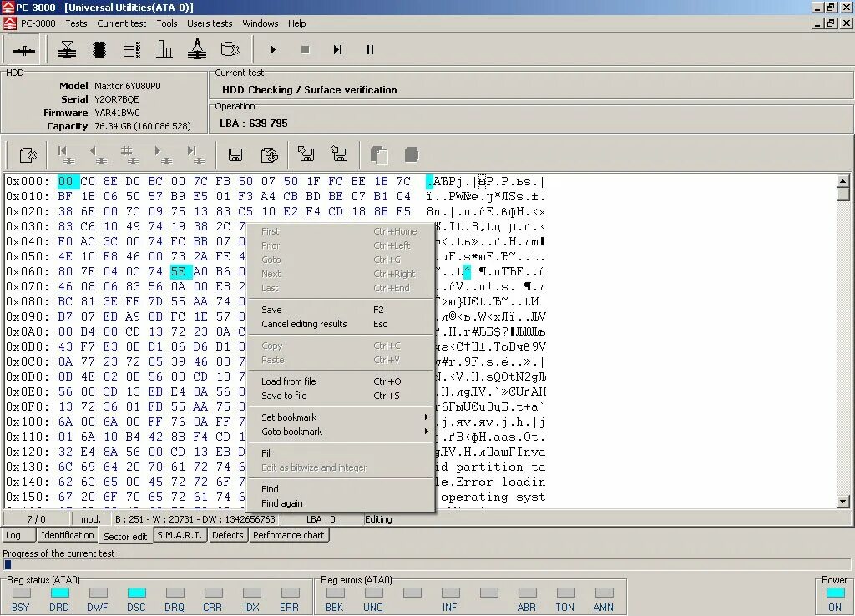Click the greyed Paste clipboard icon in editor toolbar
855x616 pixels.
(x=412, y=154)
